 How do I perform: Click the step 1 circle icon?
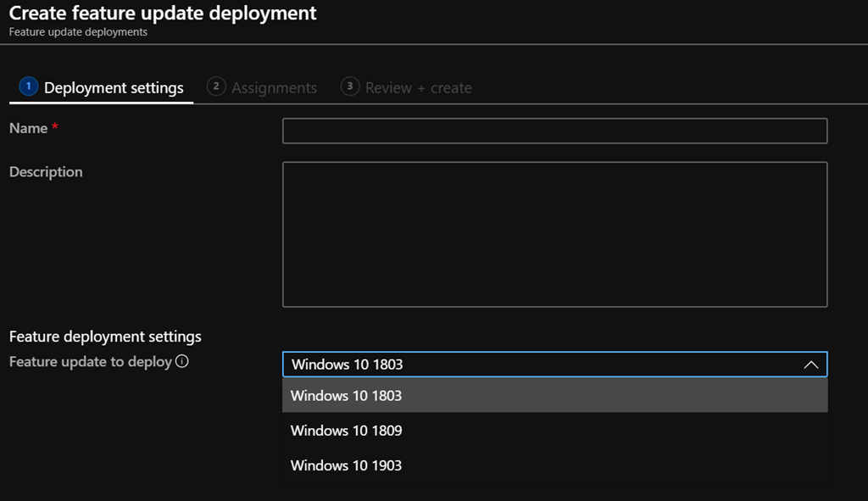28,86
